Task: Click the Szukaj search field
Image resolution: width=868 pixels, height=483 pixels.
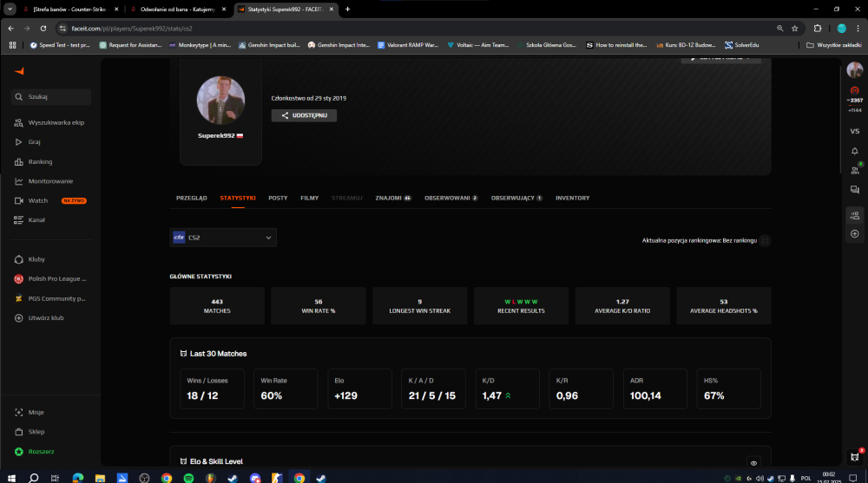Action: tap(51, 97)
